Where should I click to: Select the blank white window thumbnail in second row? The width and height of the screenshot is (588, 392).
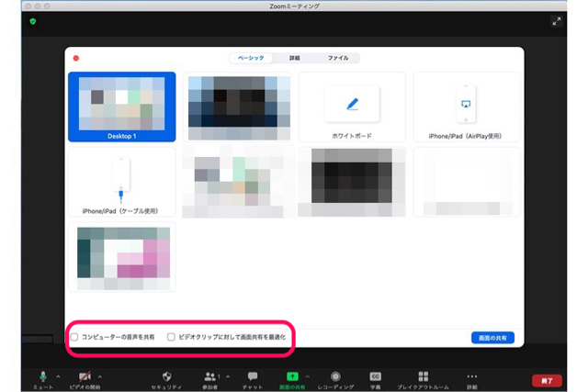click(467, 182)
